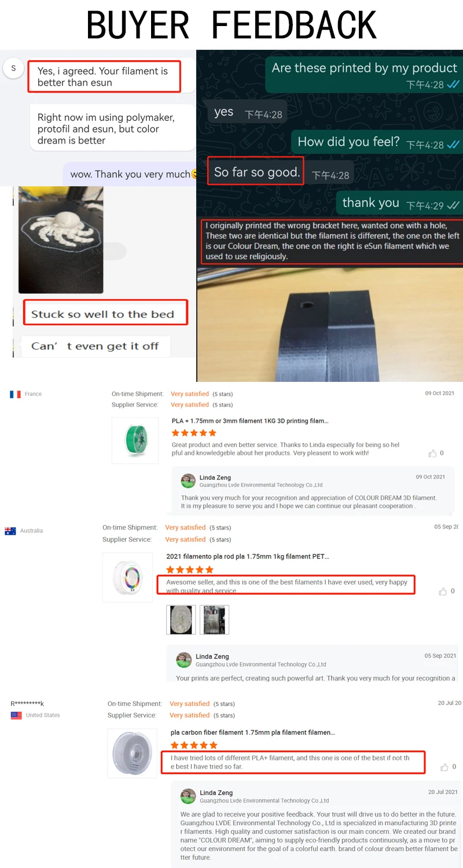This screenshot has width=463, height=868.
Task: Click the black bracket comparison photo
Action: 330,324
